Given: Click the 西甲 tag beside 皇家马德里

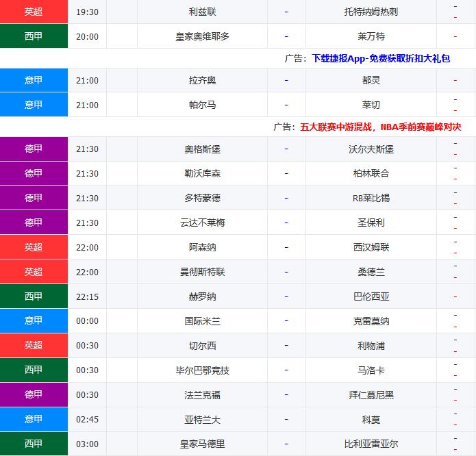Looking at the screenshot, I should click(x=34, y=444).
